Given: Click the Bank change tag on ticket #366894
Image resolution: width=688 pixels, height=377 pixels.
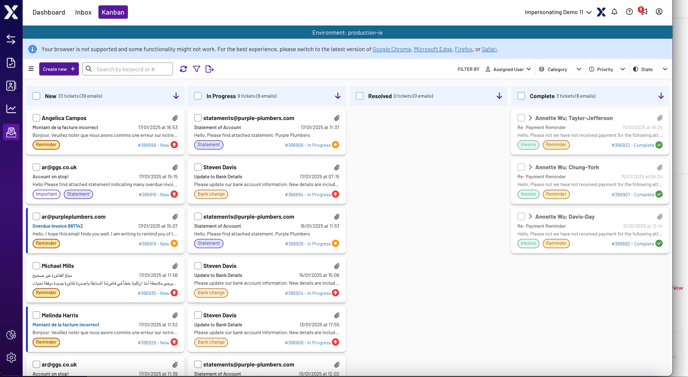Looking at the screenshot, I should (x=211, y=194).
